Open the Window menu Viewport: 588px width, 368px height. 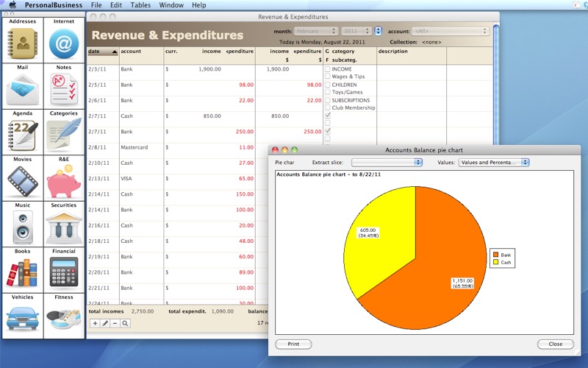(171, 5)
